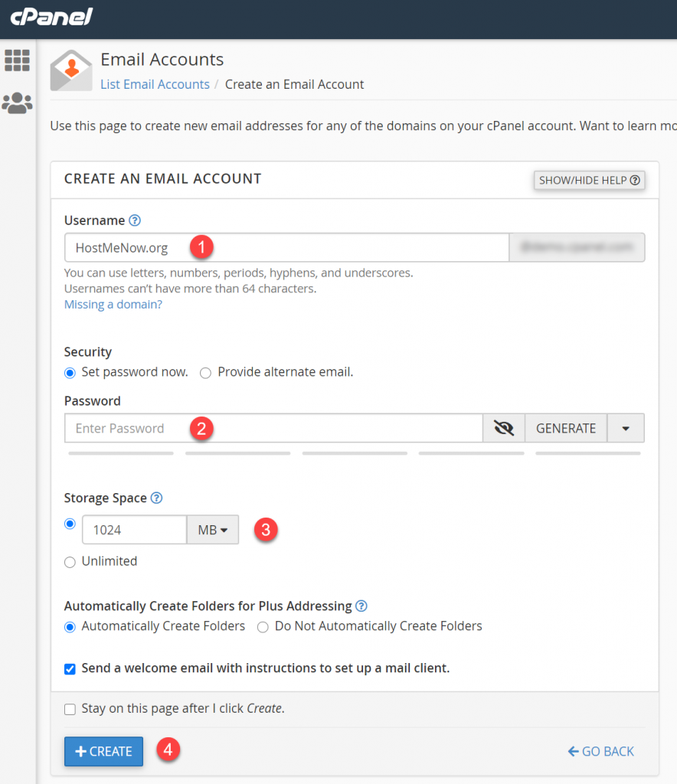Click inside the Enter Password field
Viewport: 677px width, 784px height.
(x=230, y=428)
